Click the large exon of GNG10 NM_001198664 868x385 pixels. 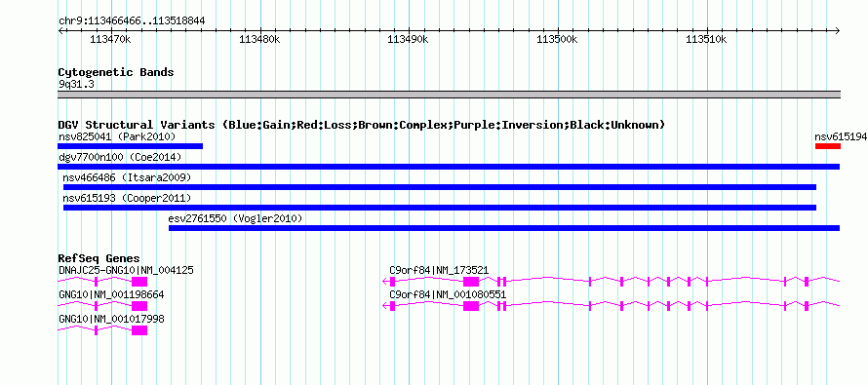(x=139, y=306)
